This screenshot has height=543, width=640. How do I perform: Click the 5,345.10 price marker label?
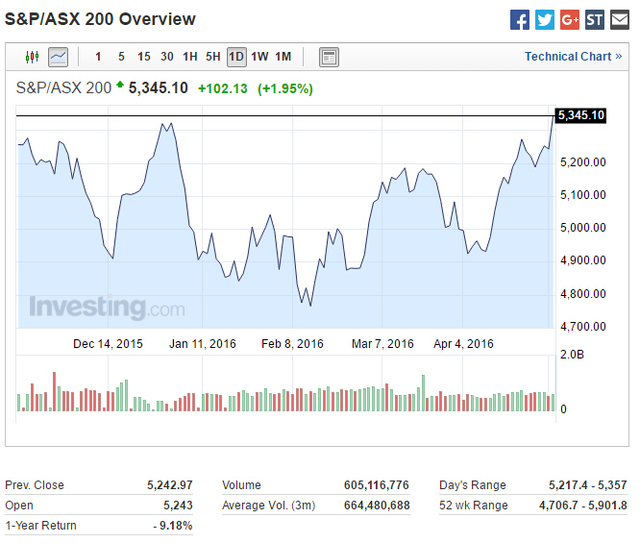coord(580,116)
